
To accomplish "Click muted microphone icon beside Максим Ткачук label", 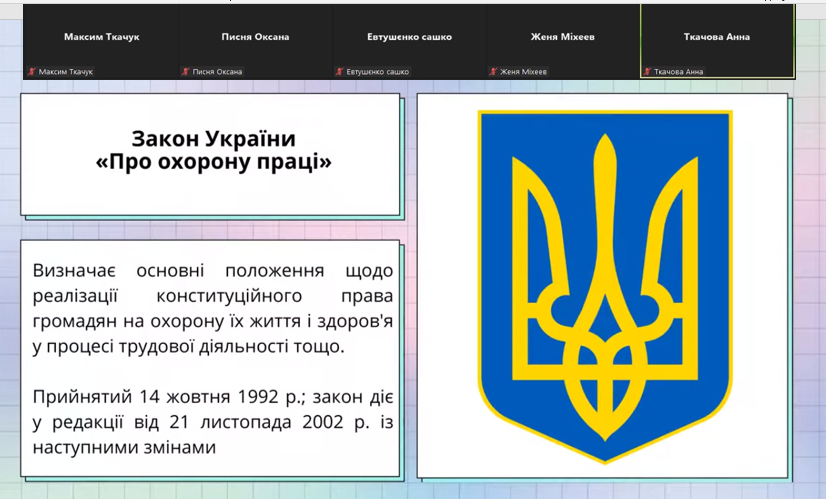I will coord(32,72).
